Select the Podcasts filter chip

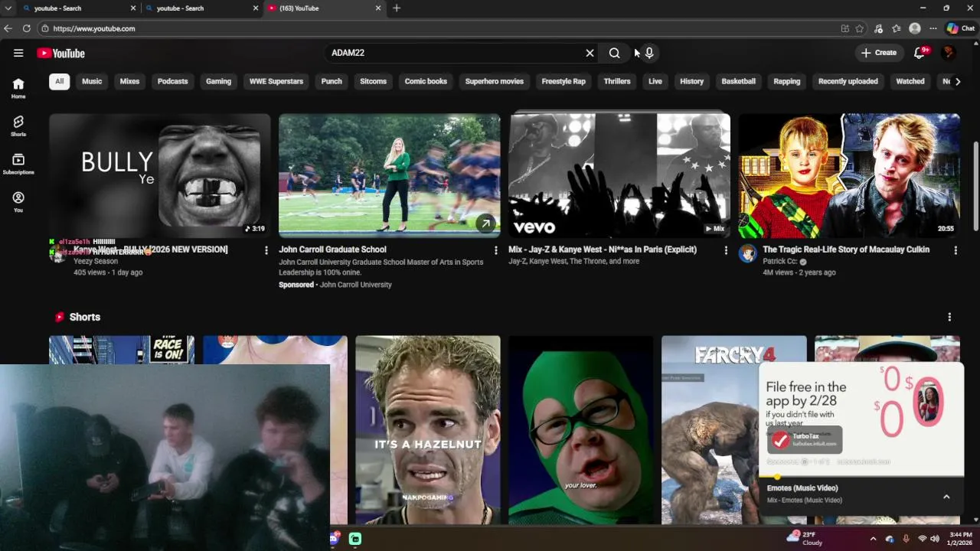click(172, 81)
